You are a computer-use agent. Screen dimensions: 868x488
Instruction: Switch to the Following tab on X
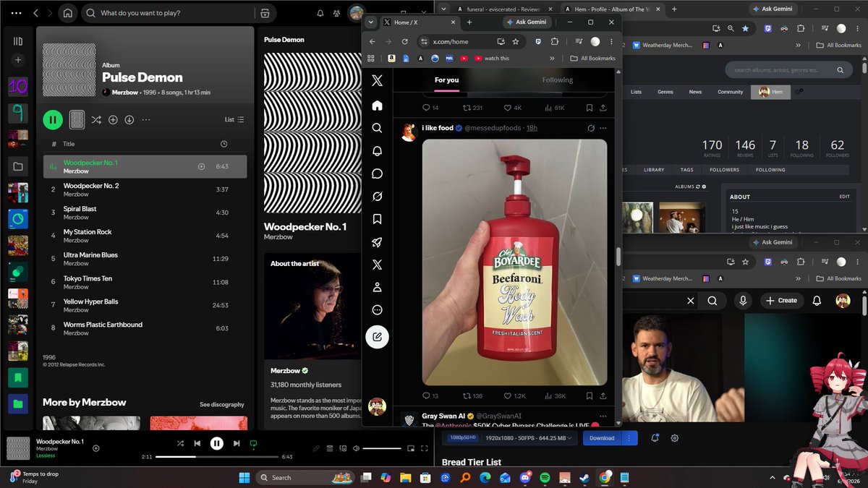558,80
